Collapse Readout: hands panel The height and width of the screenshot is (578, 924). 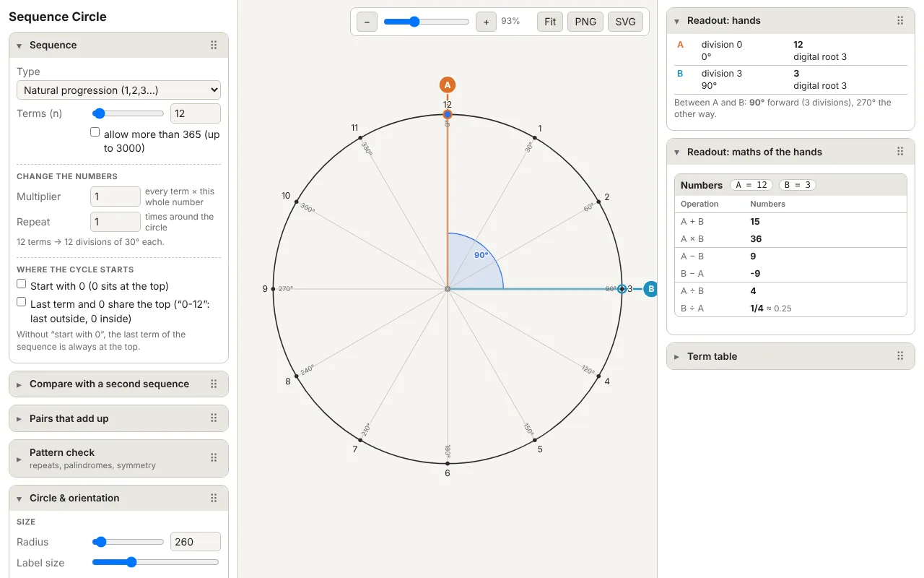677,21
